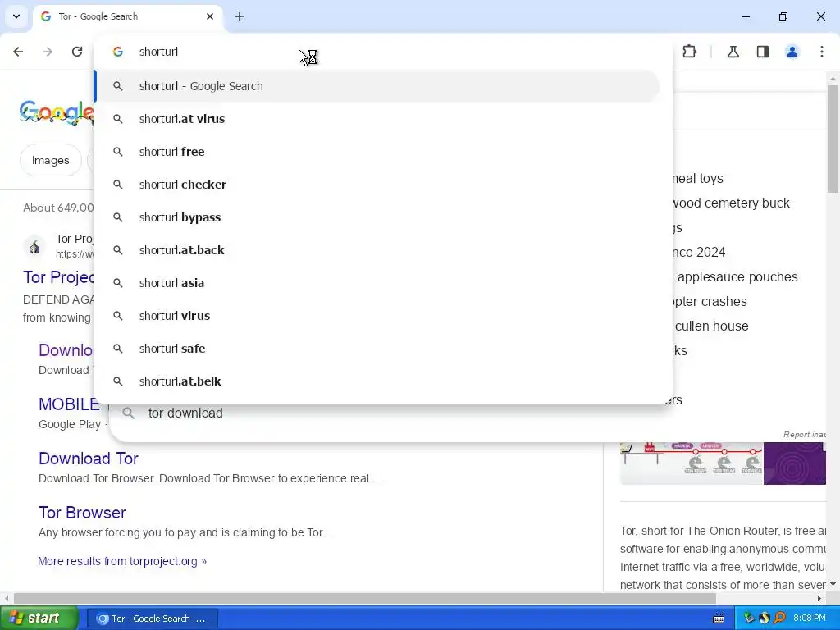Open the Extensions puzzle icon
840x630 pixels.
click(689, 52)
